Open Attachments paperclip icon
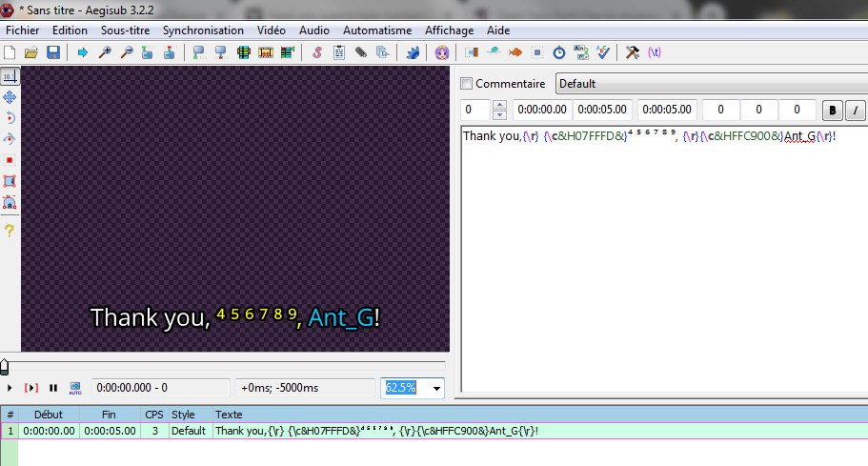Screen dimensions: 868x466 [x=361, y=52]
